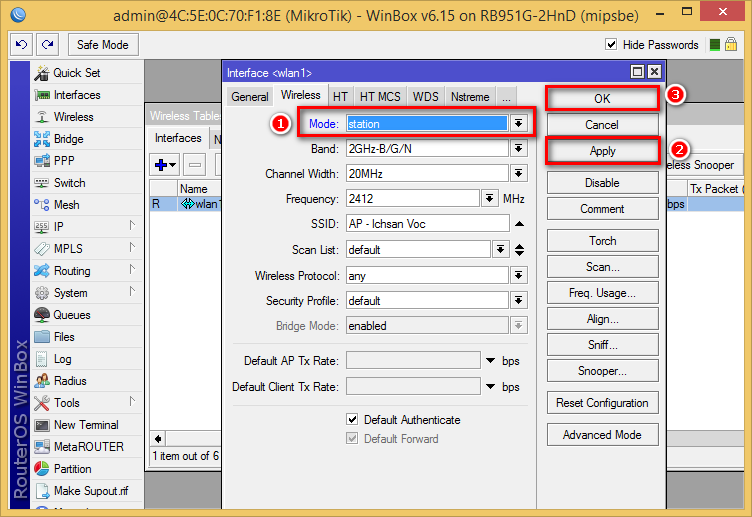752x517 pixels.
Task: Open Interfaces menu in sidebar
Action: pos(77,95)
